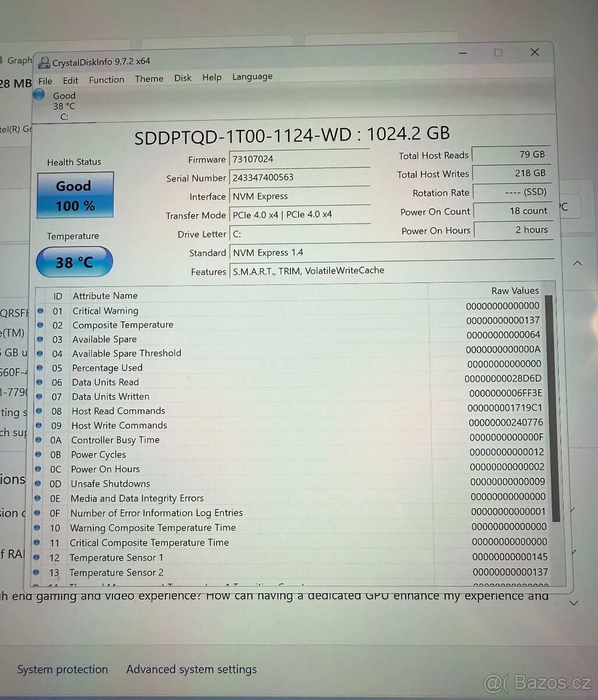Click the 38 °C temperature button
Screen dimensions: 598x700
(x=74, y=262)
